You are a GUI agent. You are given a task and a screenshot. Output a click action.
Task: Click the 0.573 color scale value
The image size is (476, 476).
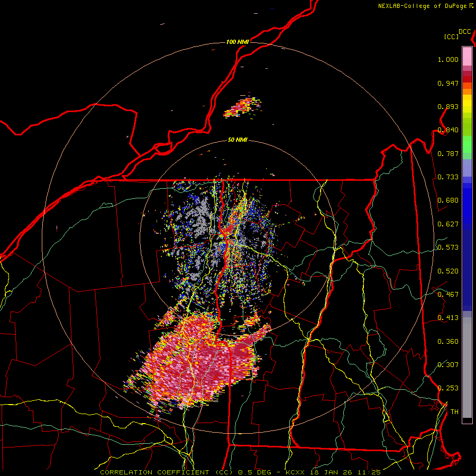tap(448, 248)
